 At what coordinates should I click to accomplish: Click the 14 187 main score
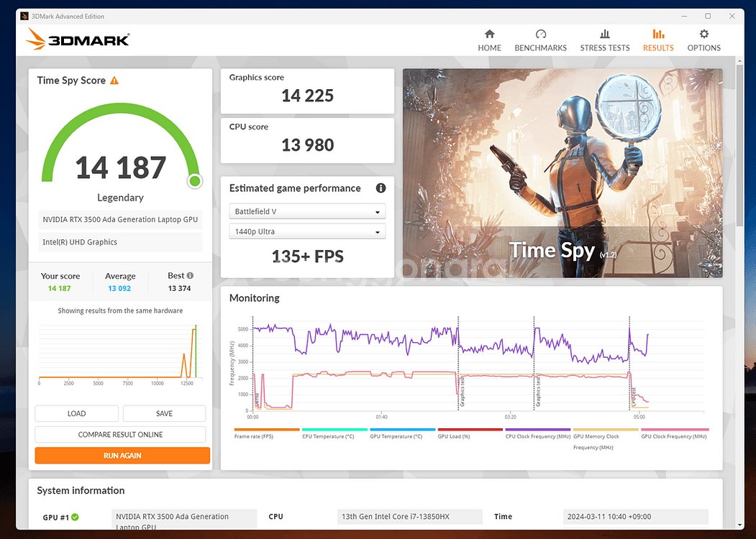point(121,167)
